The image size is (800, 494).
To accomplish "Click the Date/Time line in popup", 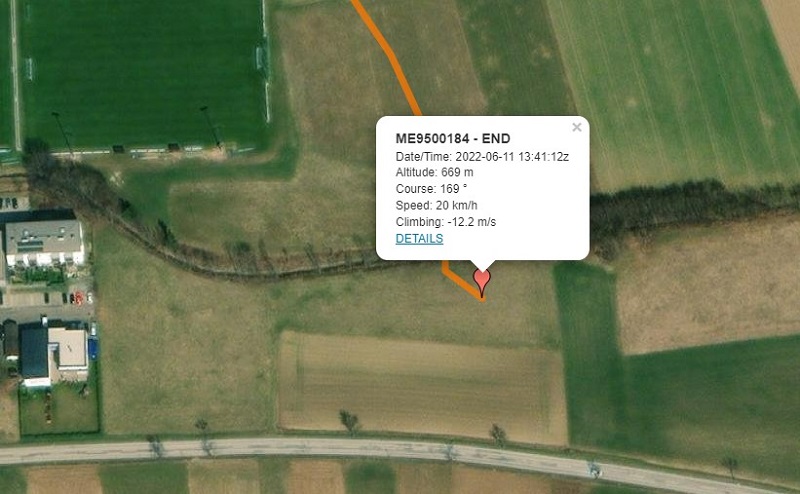I will pyautogui.click(x=482, y=157).
